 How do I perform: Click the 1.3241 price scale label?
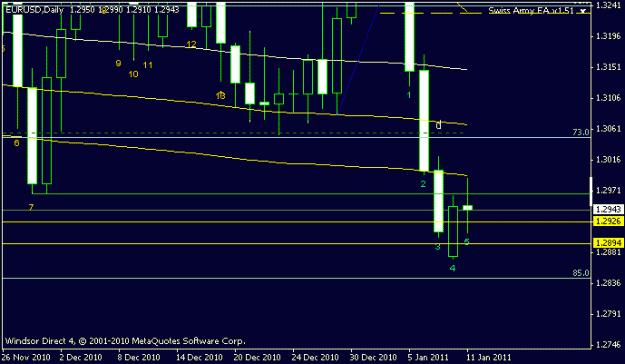608,5
